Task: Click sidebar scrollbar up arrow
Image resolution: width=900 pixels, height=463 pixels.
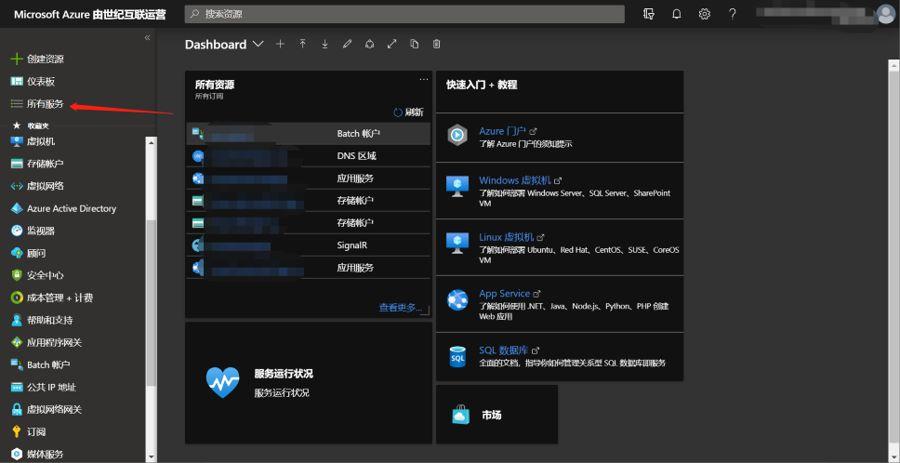Action: click(151, 141)
